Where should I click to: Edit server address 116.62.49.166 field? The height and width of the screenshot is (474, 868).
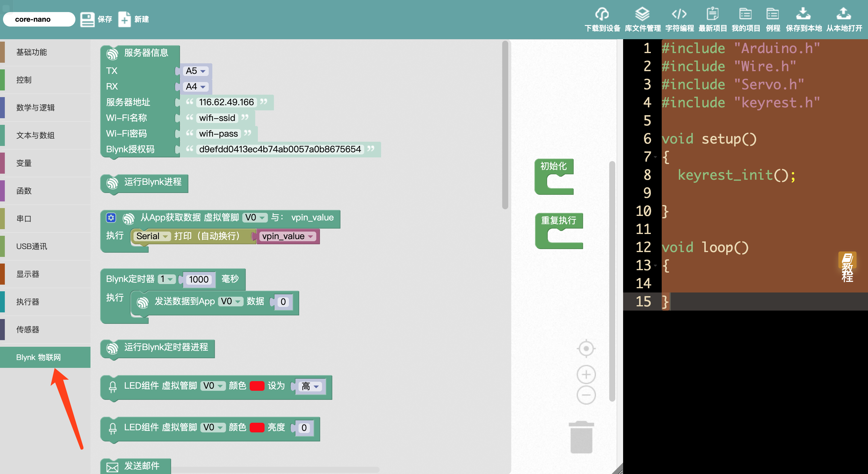(227, 102)
